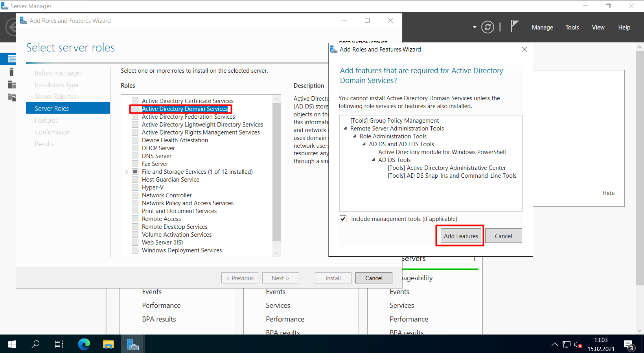
Task: Open taskbar search magnifier
Action: click(x=35, y=344)
